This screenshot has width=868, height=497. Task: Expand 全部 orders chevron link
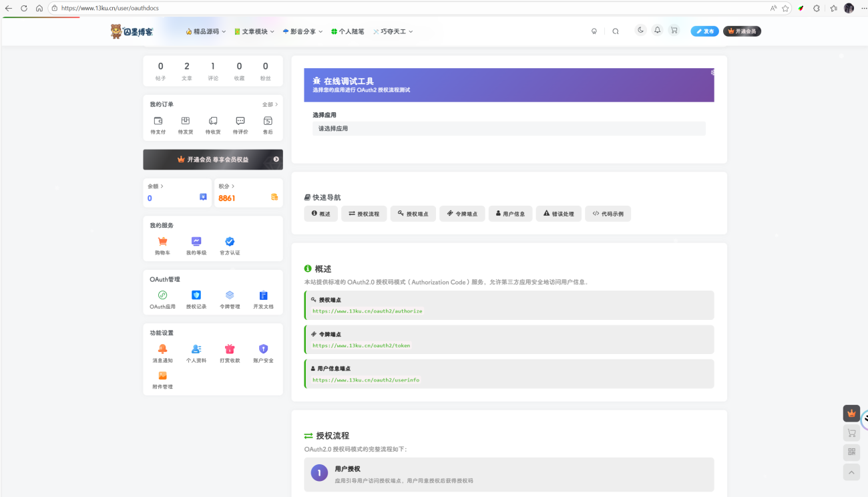click(270, 105)
